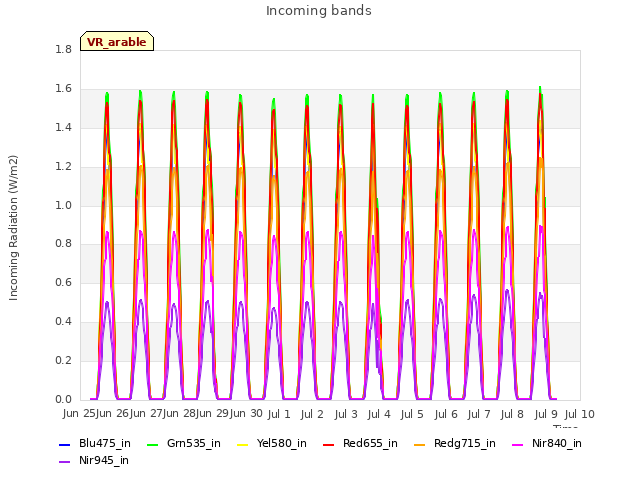
Task: Click the Jul 9 x-axis date label
Action: [x=546, y=415]
